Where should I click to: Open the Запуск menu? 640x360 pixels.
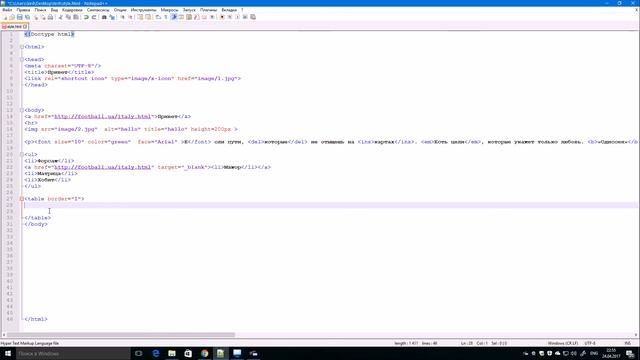(x=189, y=10)
